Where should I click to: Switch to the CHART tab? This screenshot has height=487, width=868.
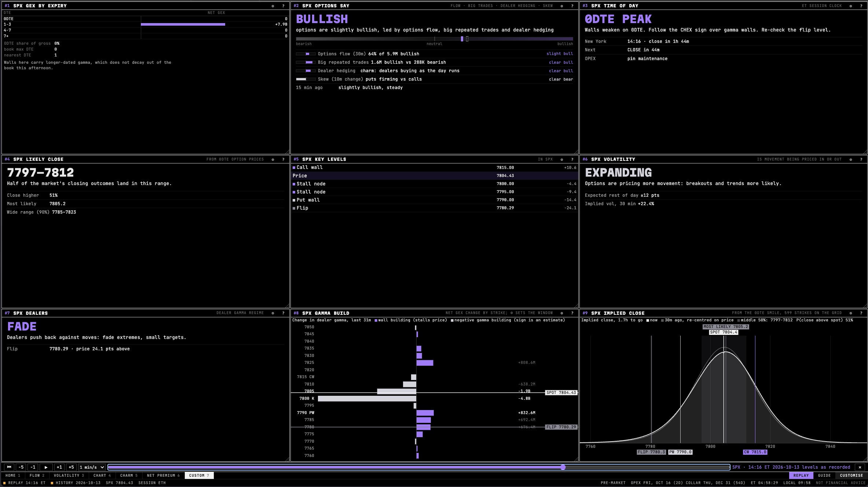pyautogui.click(x=102, y=476)
